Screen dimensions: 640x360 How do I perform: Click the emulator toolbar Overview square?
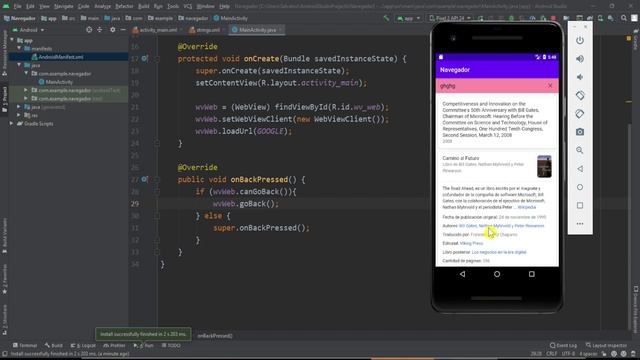580,205
